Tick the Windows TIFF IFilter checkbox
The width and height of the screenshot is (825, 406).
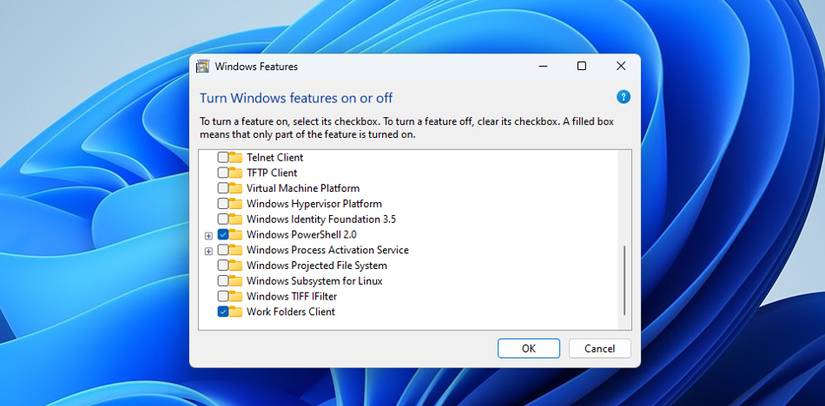click(x=223, y=296)
